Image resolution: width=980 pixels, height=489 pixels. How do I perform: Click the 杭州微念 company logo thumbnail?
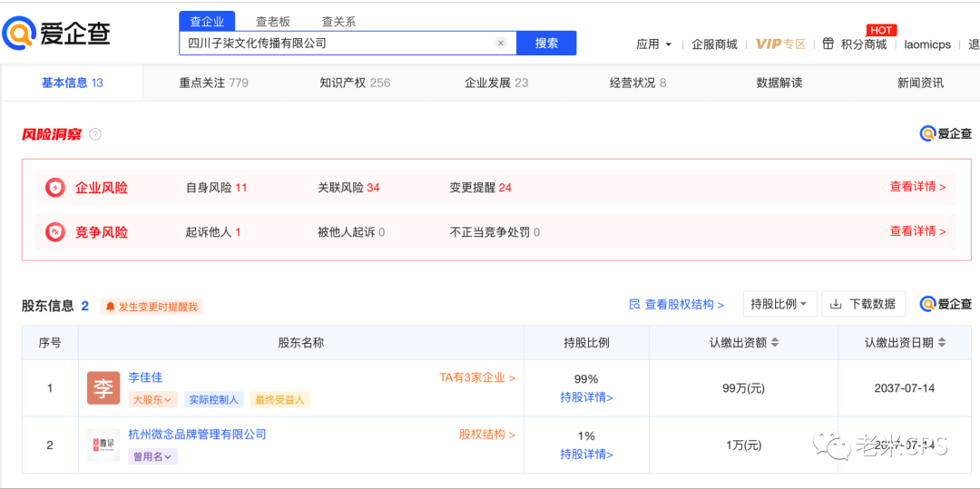(103, 445)
